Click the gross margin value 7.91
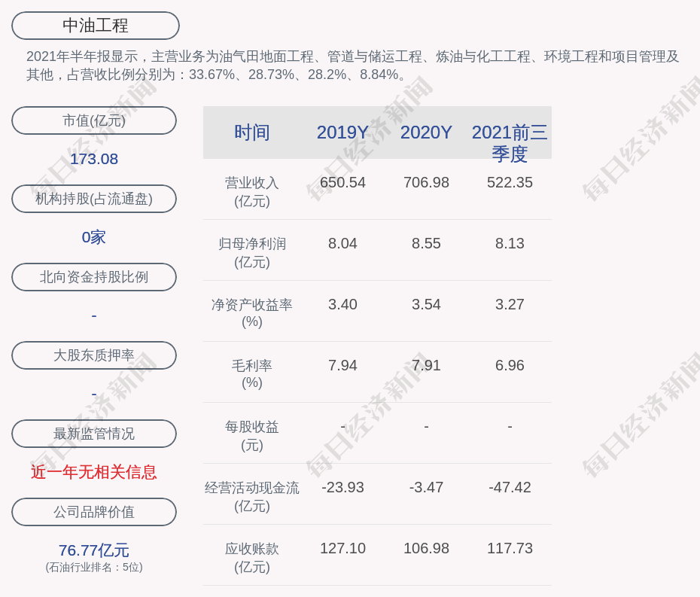This screenshot has width=700, height=597. (426, 365)
